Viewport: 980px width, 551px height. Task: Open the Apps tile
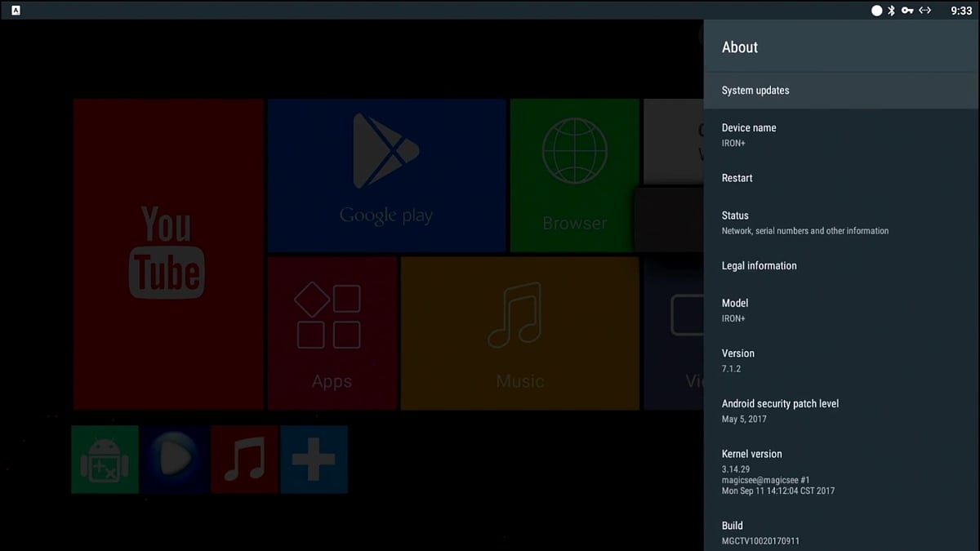point(332,333)
